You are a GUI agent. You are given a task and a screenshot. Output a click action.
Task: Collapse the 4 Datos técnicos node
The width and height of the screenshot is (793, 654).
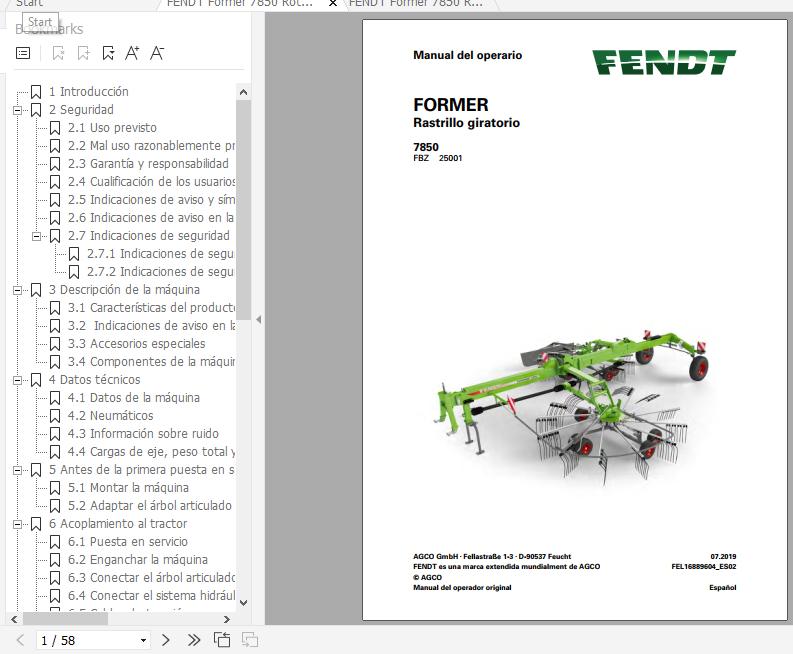[x=17, y=380]
